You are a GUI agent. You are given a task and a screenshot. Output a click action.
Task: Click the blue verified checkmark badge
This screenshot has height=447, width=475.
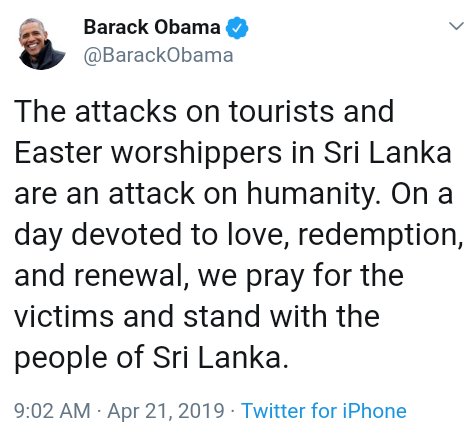237,28
